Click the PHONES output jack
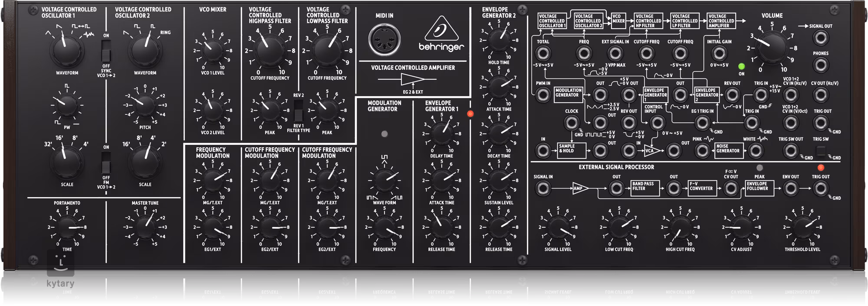 (x=820, y=65)
